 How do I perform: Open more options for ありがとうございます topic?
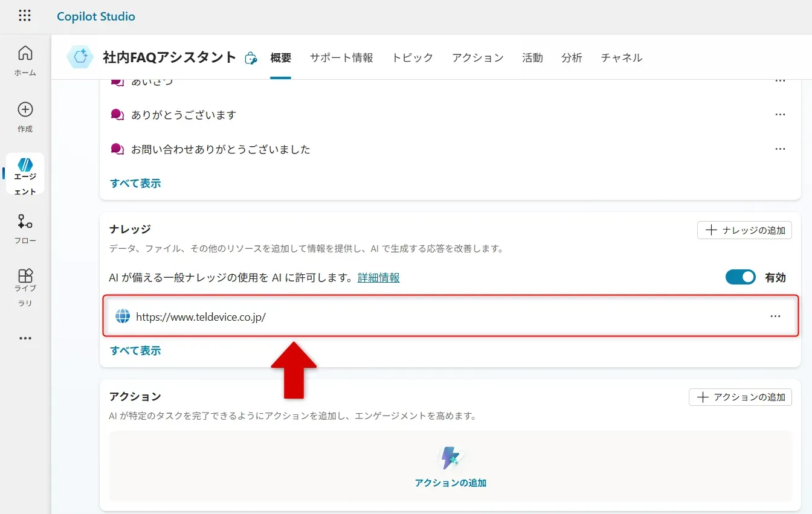click(780, 115)
